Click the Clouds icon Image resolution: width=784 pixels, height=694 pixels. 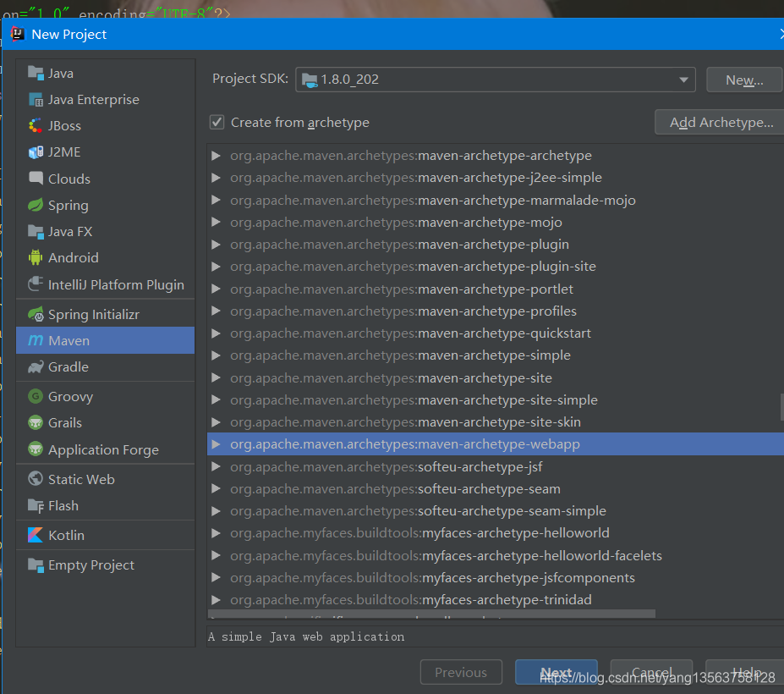click(36, 179)
